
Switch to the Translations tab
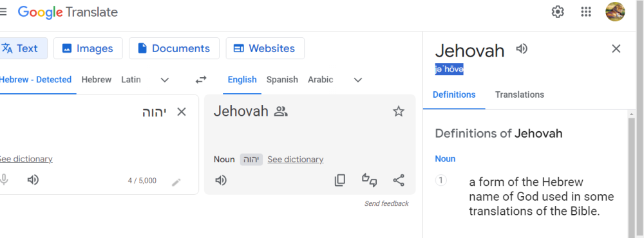click(x=519, y=95)
